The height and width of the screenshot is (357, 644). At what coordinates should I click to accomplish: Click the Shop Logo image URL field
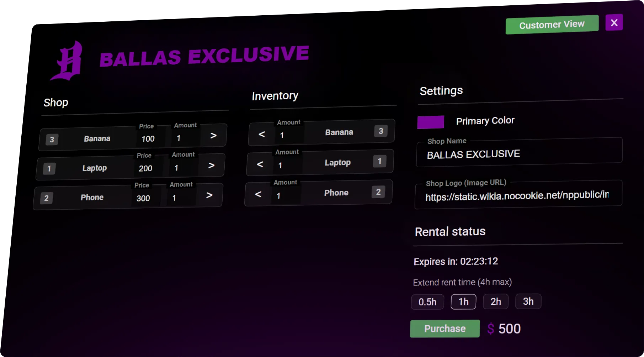(517, 195)
